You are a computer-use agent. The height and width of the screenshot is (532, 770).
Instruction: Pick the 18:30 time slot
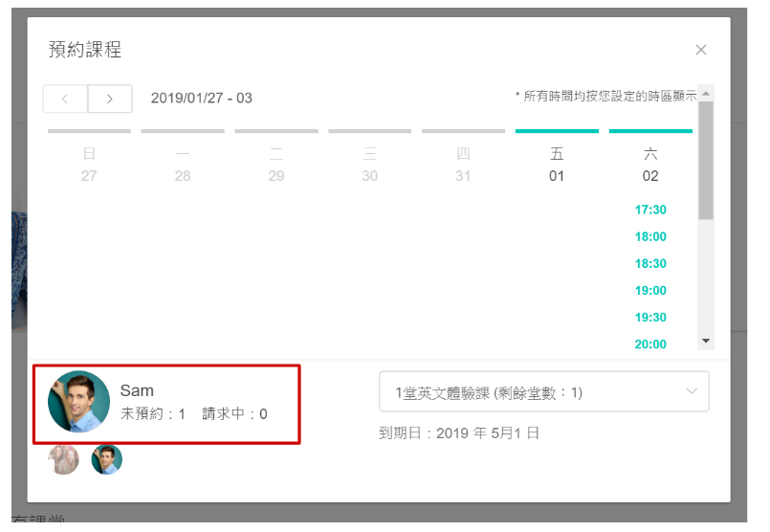(650, 263)
